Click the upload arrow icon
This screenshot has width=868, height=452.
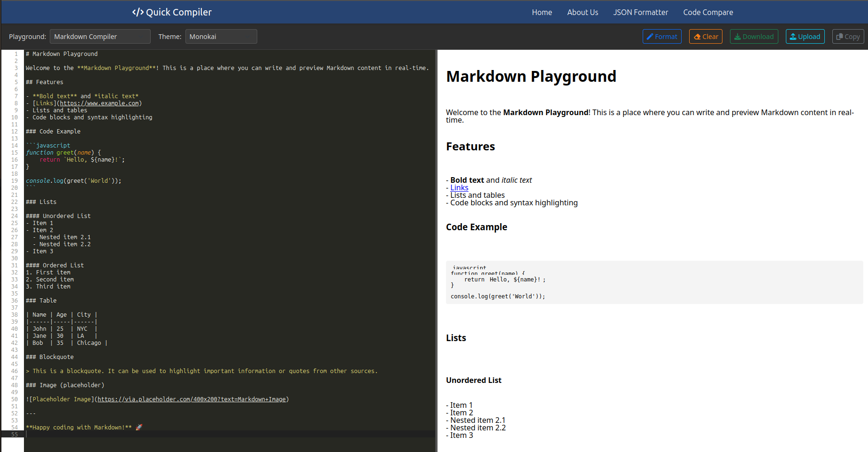[x=793, y=37]
